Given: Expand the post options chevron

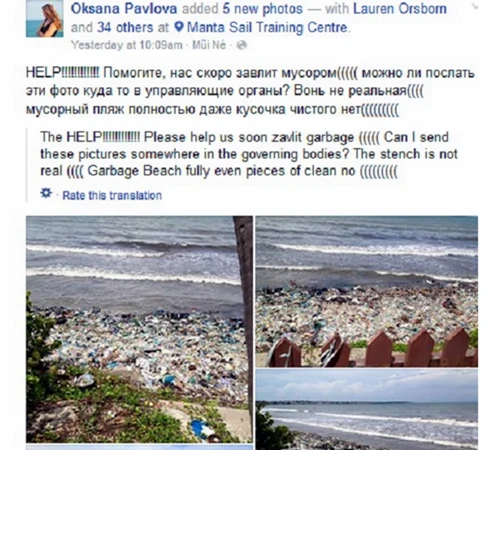Looking at the screenshot, I should [x=474, y=6].
